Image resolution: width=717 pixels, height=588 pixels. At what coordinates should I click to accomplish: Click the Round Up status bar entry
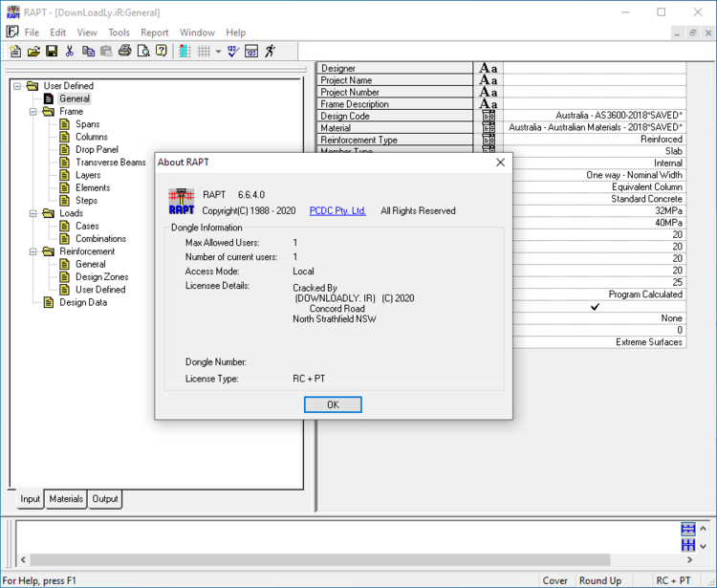coord(600,580)
